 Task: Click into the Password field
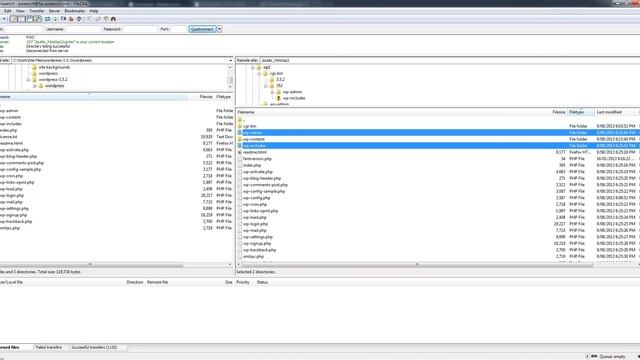(x=140, y=29)
